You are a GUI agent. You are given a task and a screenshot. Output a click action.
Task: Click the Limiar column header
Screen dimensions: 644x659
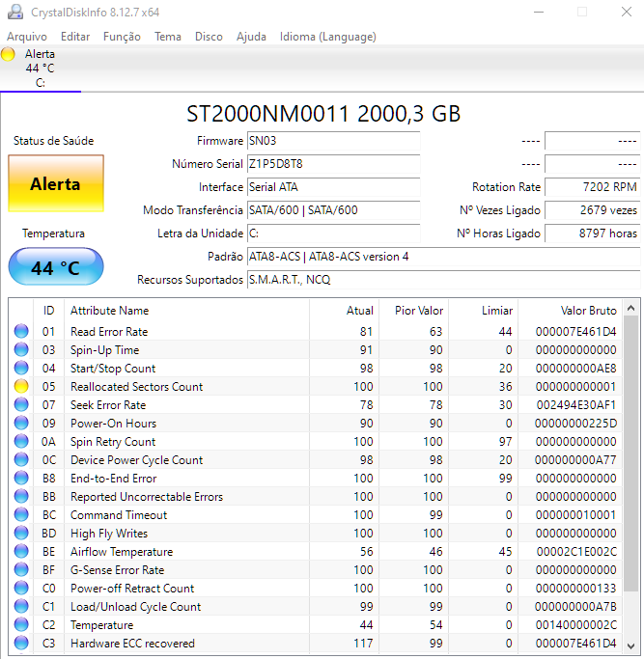pos(483,311)
